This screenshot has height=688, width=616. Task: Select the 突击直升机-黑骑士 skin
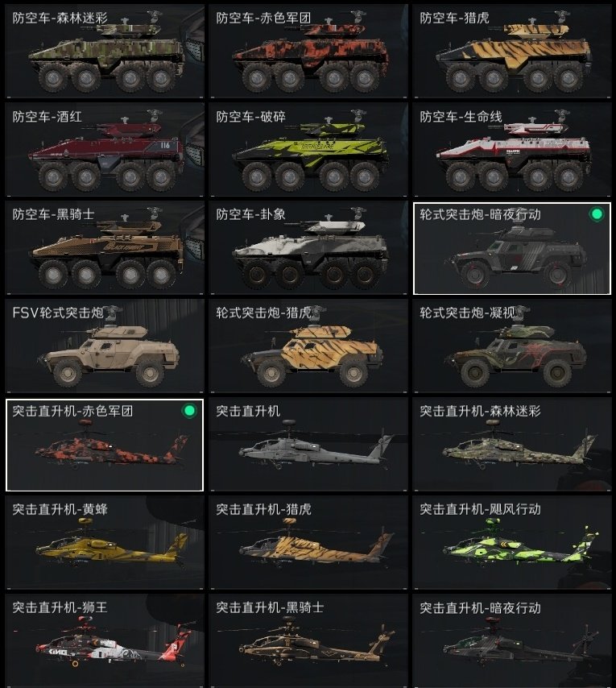308,641
